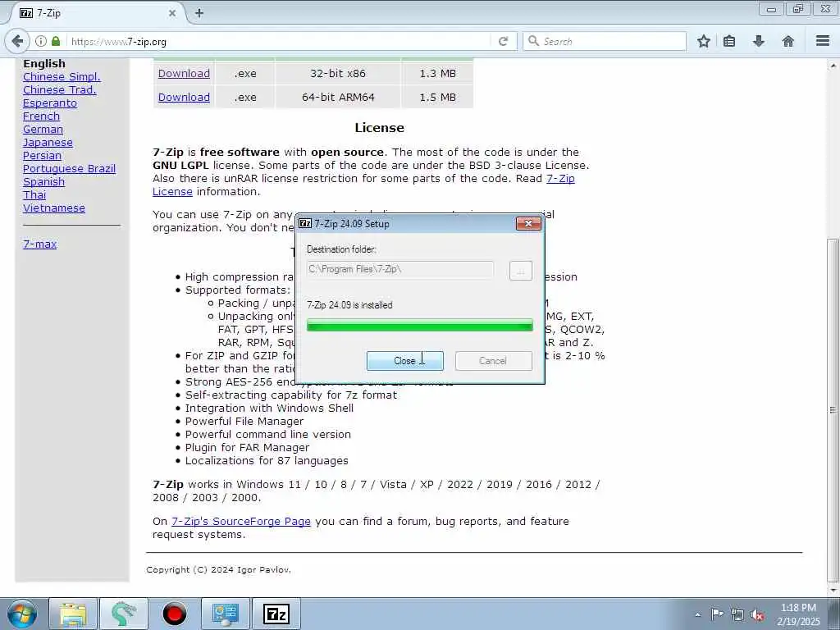Switch language to Japanese

tap(48, 143)
